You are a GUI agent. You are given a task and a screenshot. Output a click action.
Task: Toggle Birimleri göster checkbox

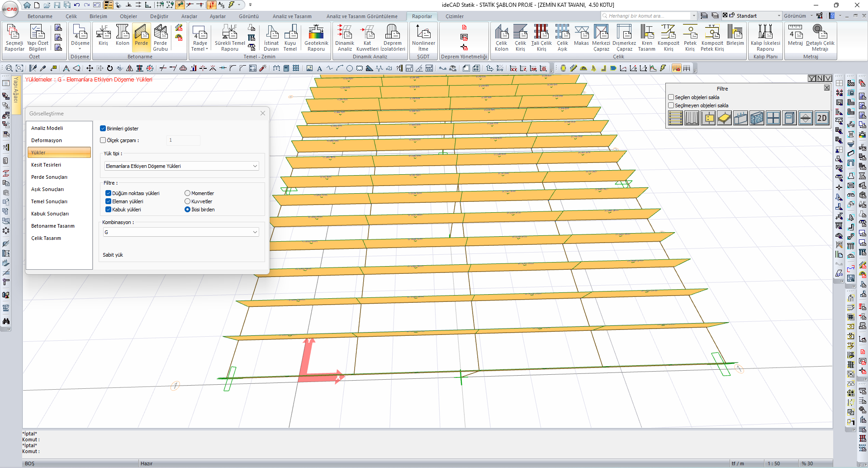pyautogui.click(x=103, y=129)
